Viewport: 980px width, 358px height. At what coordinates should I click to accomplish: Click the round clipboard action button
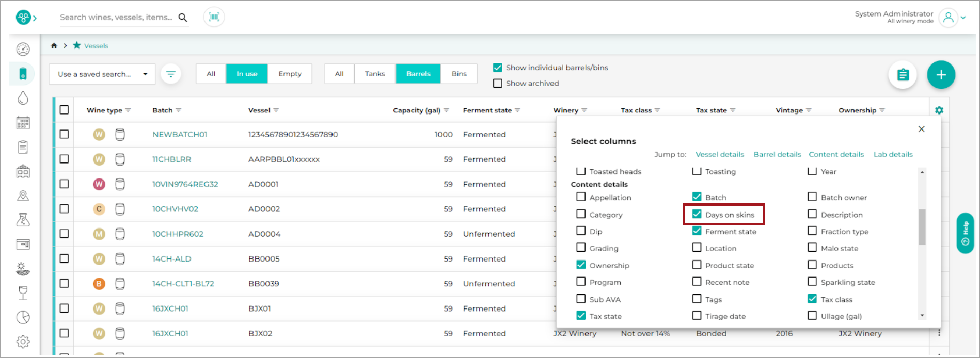click(903, 75)
